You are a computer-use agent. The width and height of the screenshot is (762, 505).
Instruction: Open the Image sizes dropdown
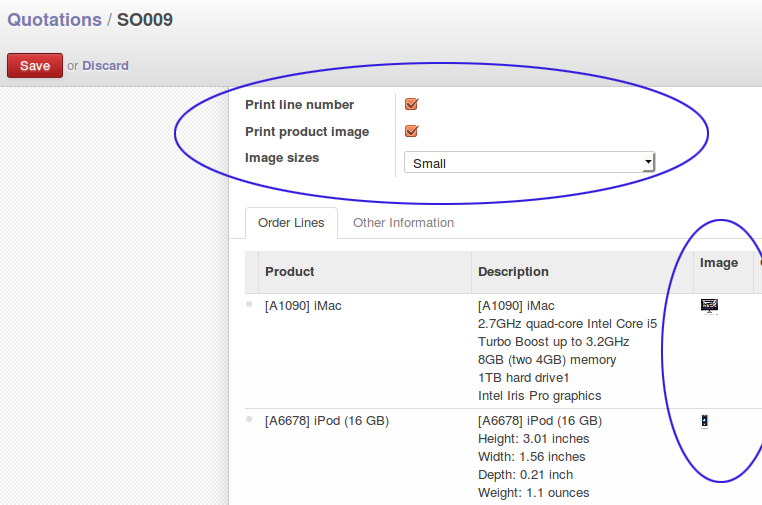click(x=529, y=163)
